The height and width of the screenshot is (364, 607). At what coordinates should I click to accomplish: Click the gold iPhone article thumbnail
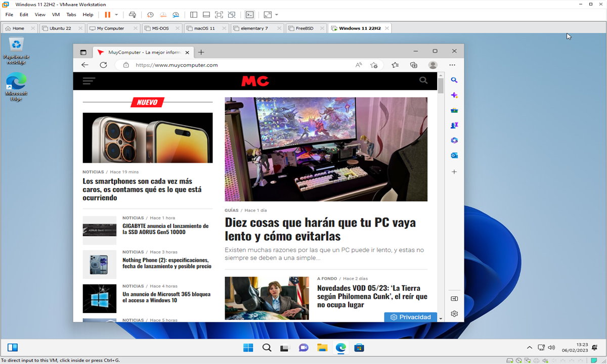click(x=148, y=138)
